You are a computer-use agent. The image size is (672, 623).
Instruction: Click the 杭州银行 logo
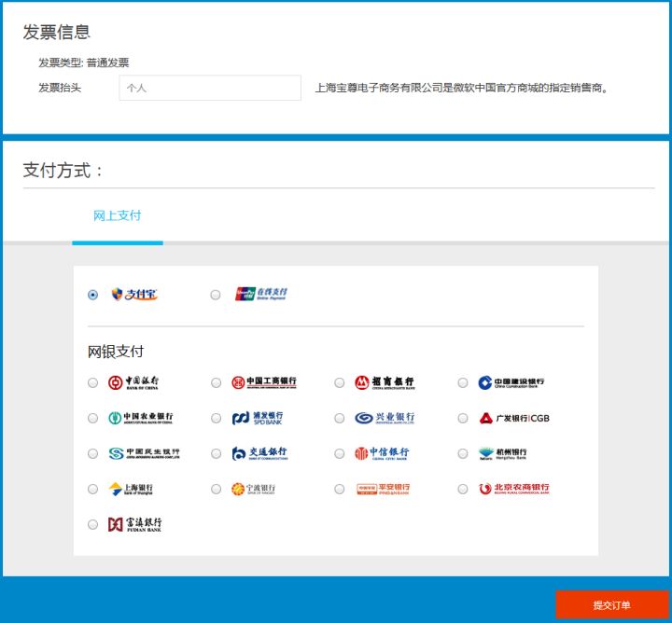pyautogui.click(x=503, y=453)
